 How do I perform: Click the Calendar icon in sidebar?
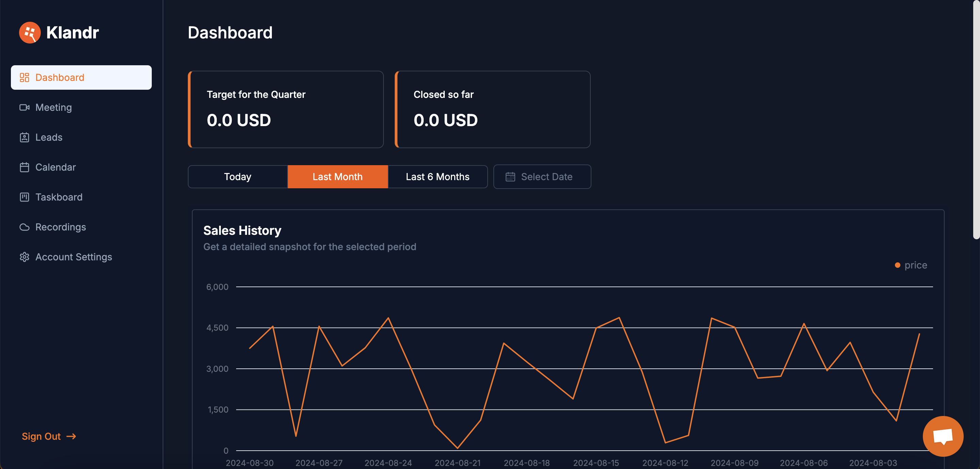click(x=24, y=167)
